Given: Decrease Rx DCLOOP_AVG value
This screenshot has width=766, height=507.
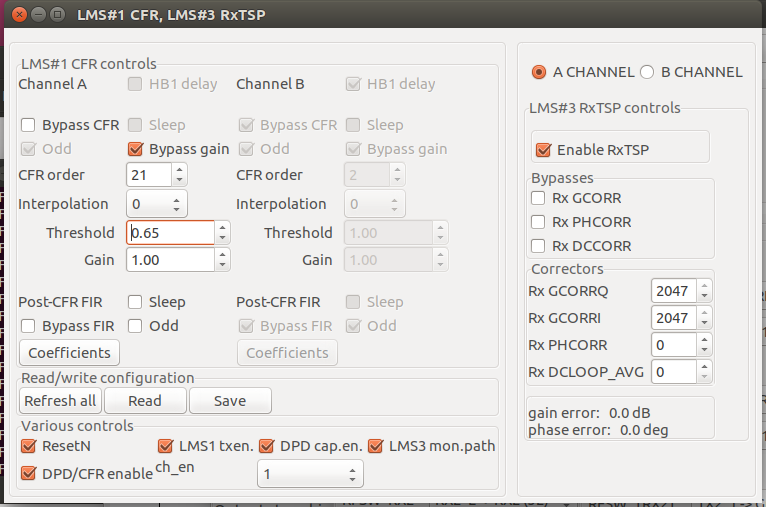Looking at the screenshot, I should point(704,377).
